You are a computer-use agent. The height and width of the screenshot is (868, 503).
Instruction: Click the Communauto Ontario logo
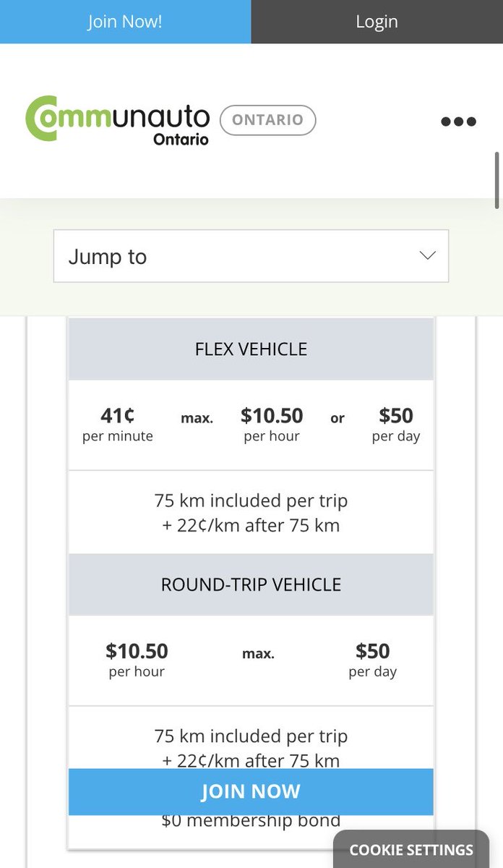tap(118, 120)
